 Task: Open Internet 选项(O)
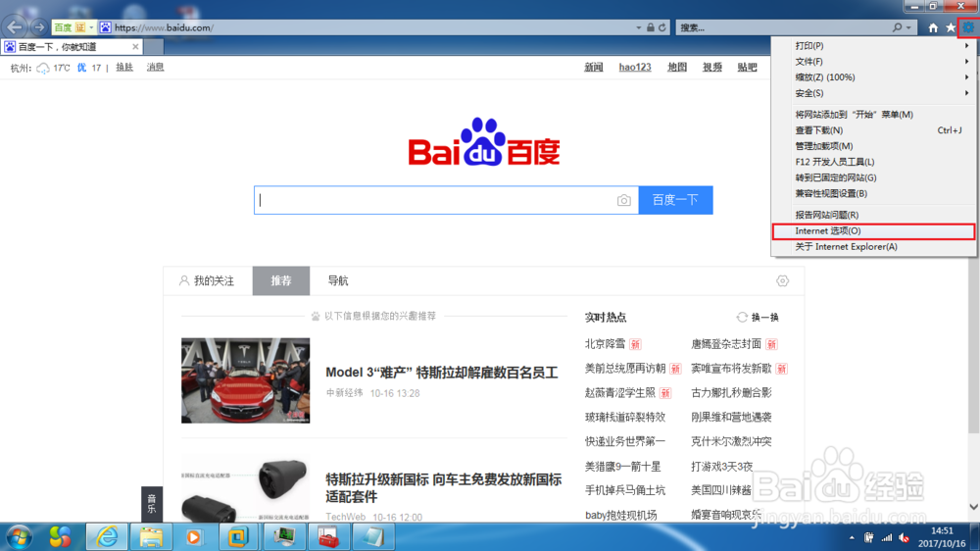click(874, 230)
